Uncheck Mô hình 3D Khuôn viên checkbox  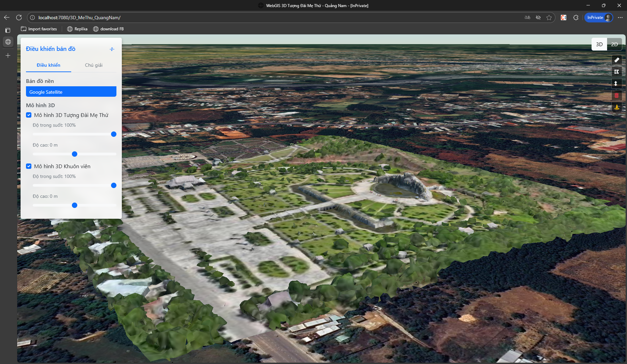click(x=29, y=166)
